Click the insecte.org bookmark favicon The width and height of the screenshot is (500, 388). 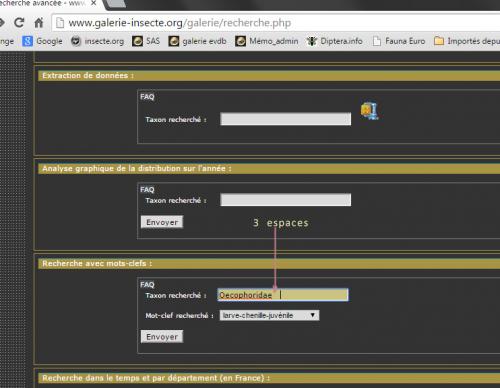point(76,41)
